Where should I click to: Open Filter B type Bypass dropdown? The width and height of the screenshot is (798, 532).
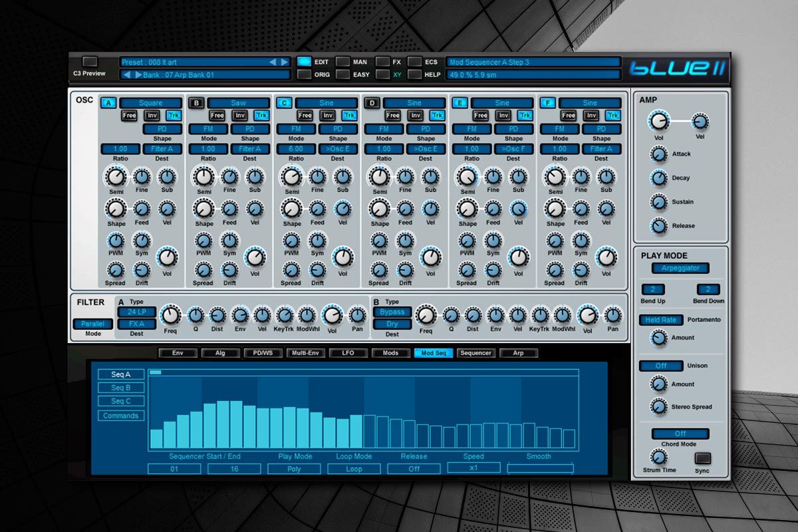tap(392, 311)
